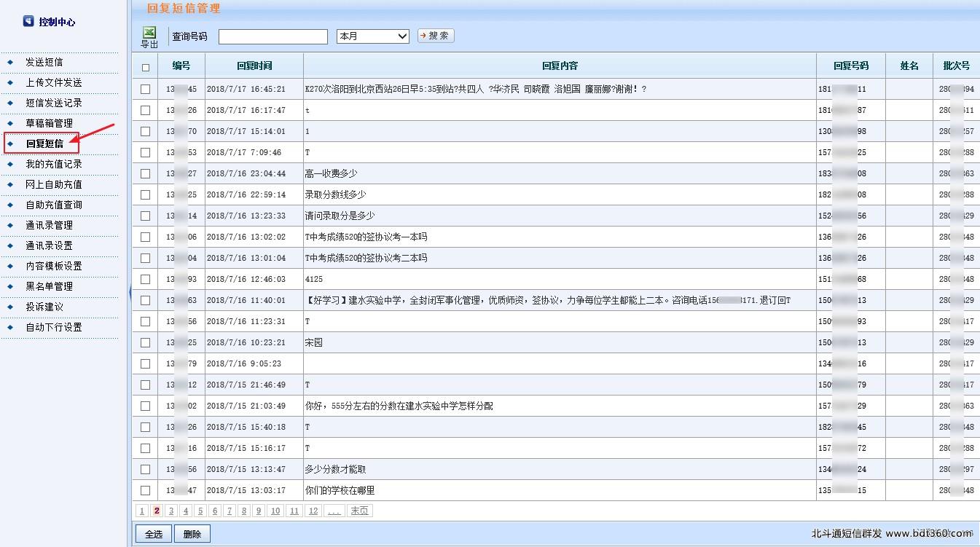Check the row dated 2018/7/17 16:17:47

146,110
